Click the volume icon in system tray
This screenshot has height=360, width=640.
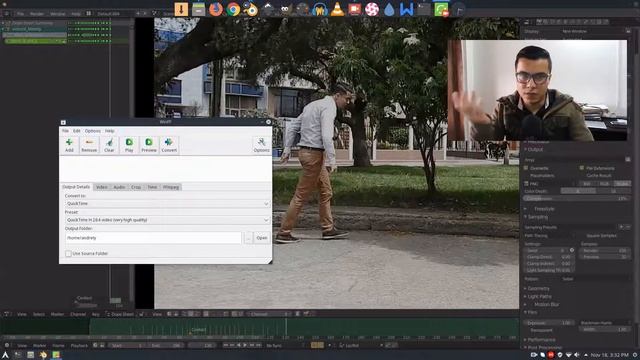pos(577,355)
